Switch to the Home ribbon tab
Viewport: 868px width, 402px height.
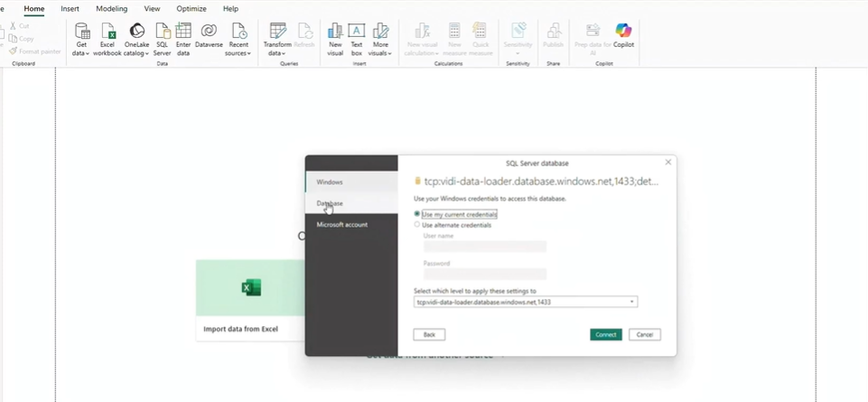(33, 9)
